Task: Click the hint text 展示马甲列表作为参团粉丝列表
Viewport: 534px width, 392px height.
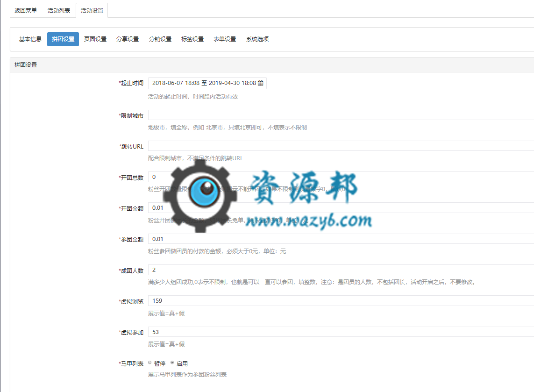Action: coord(187,375)
